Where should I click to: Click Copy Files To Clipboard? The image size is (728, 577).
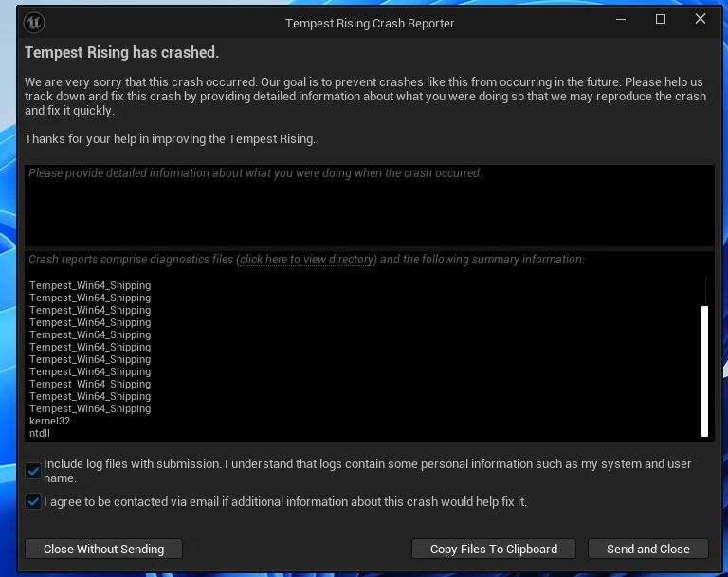tap(493, 549)
